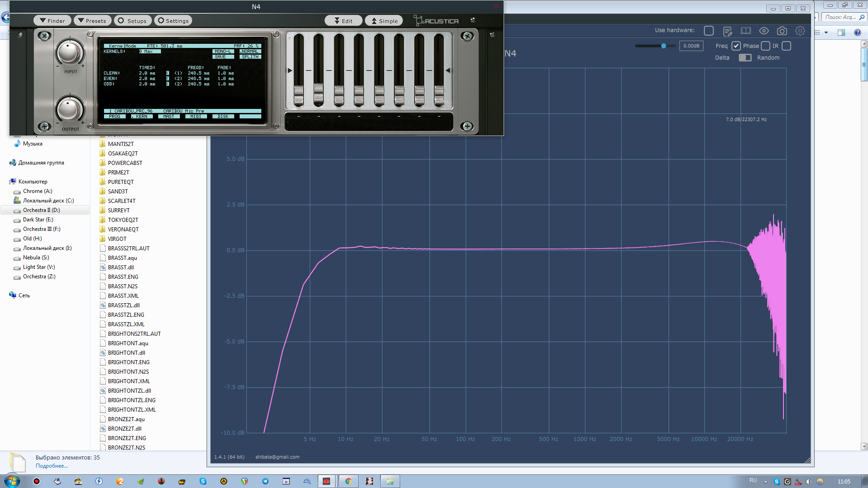Click the KERN button on the display

coord(142,117)
